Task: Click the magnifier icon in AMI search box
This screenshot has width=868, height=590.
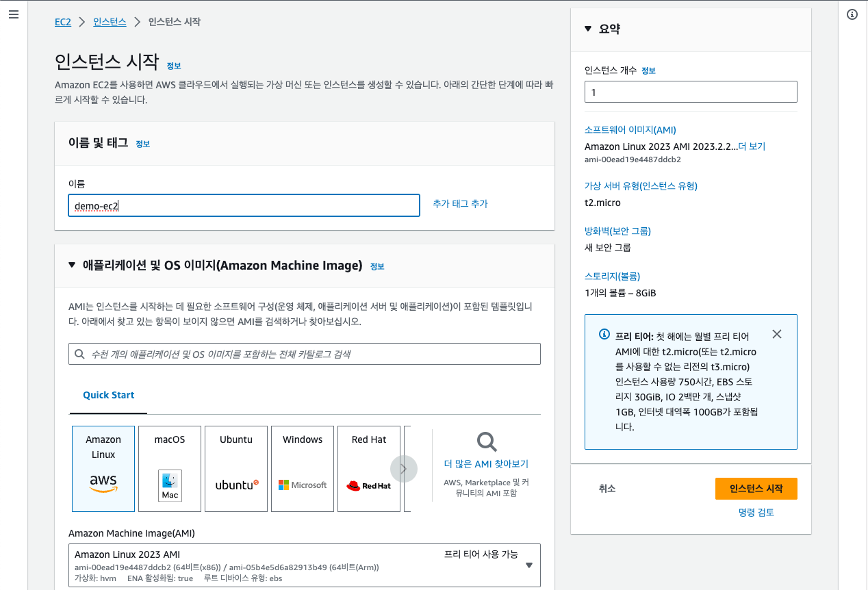Action: pos(80,354)
